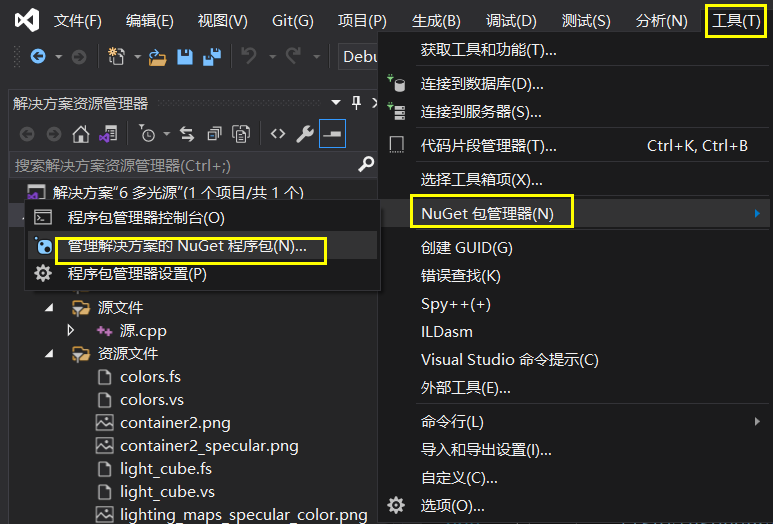Click the 工具(T) menu
Viewport: 773px width, 524px height.
coord(736,21)
